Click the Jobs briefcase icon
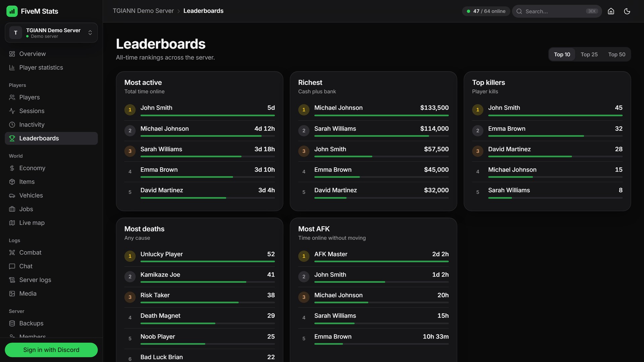The image size is (644, 362). (12, 209)
